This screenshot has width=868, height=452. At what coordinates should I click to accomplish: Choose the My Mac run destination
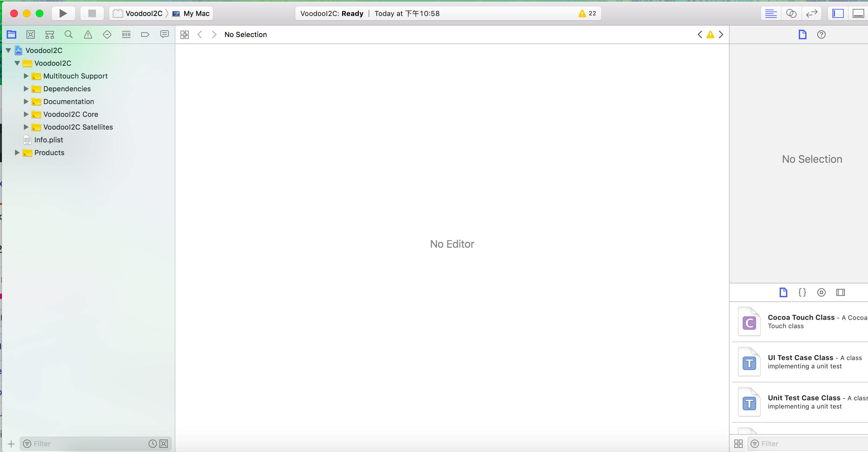[191, 13]
